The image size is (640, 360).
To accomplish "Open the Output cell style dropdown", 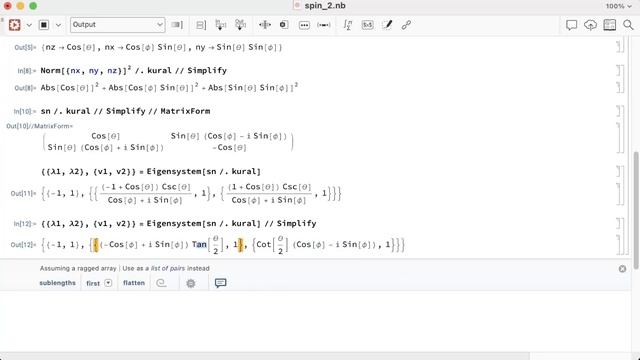I will click(118, 24).
